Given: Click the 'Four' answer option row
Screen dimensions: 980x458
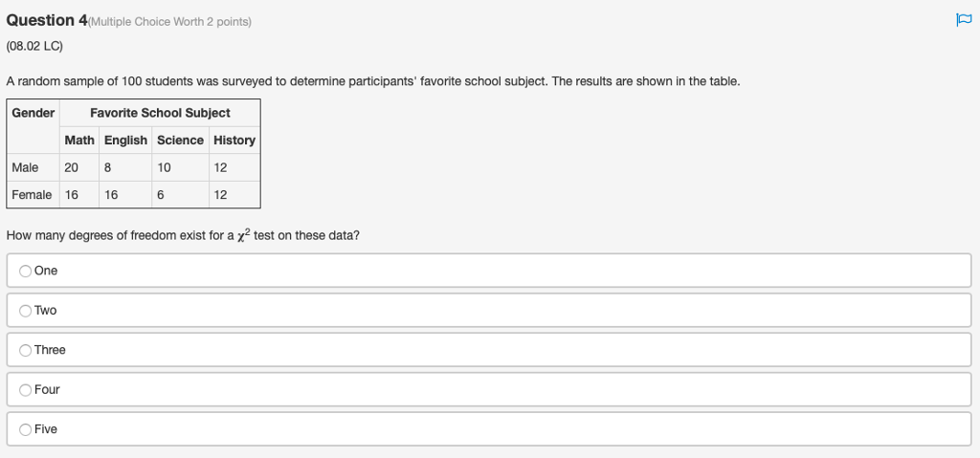Looking at the screenshot, I should [489, 389].
